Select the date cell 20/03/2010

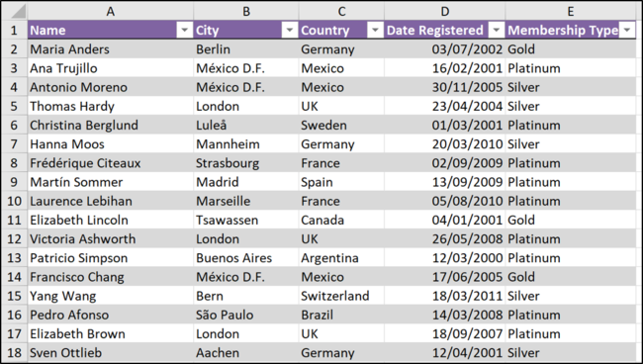tap(445, 144)
